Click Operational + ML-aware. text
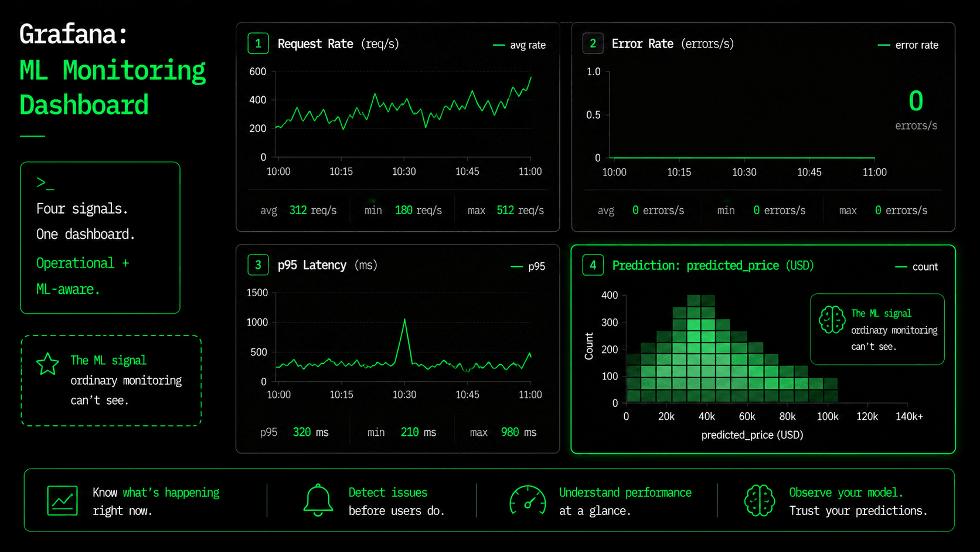The width and height of the screenshot is (980, 552). point(83,276)
